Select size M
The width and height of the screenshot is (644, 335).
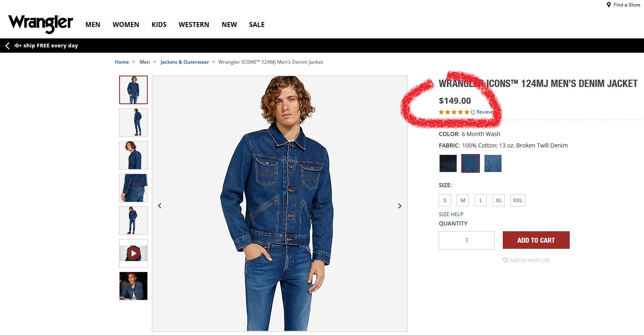[463, 200]
